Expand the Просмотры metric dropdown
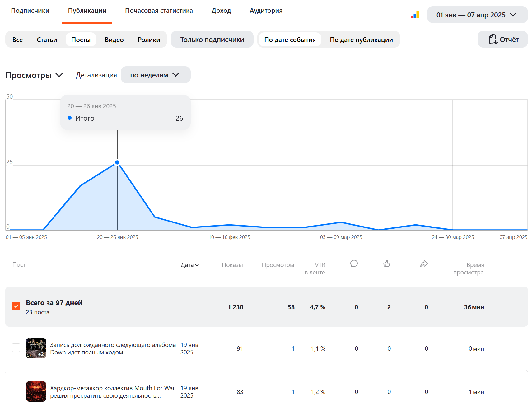Viewport: 532px width, 411px height. point(34,75)
